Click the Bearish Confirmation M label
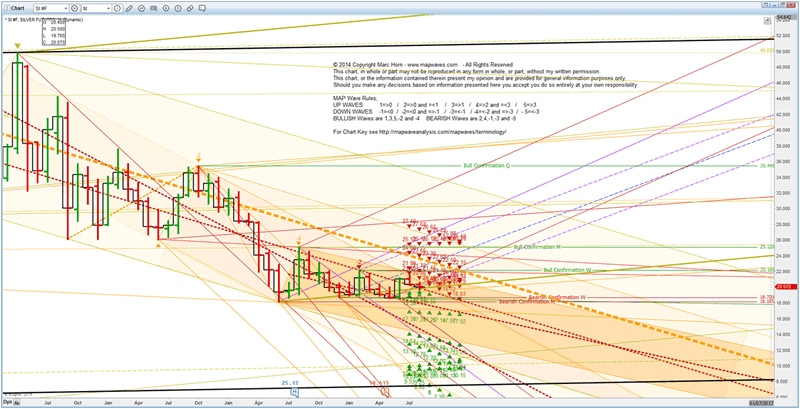Screen dimensions: 800x409 tap(527, 302)
